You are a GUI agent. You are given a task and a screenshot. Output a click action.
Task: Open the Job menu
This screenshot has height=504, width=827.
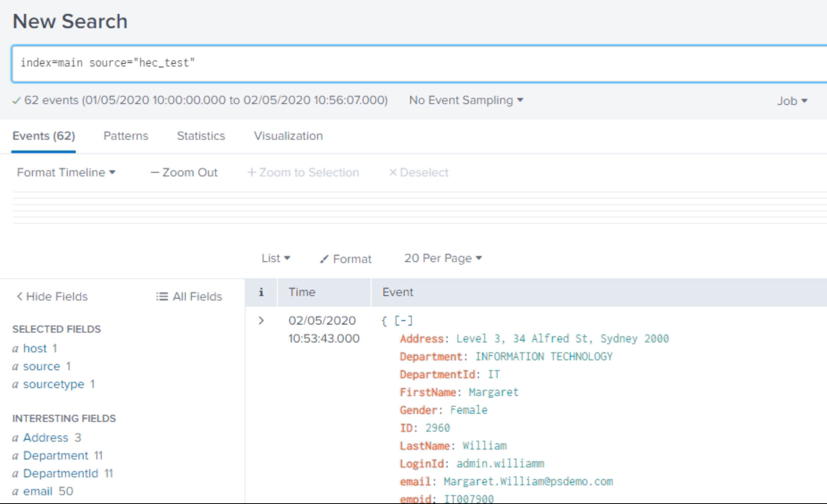(792, 101)
